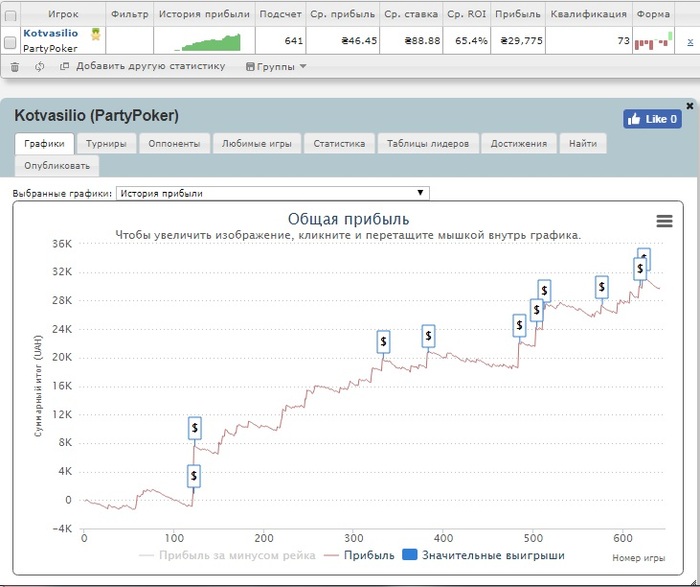This screenshot has height=587, width=700.
Task: Switch to the Любимые игры tab
Action: [x=257, y=144]
